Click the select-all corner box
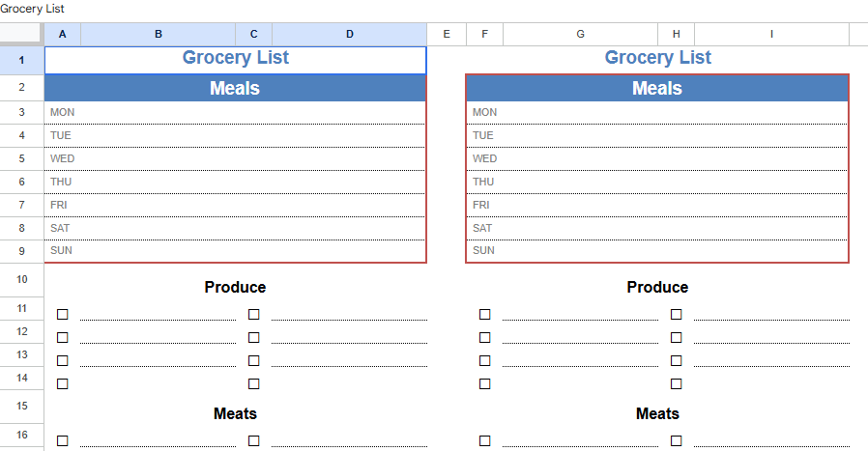Screen dimensions: 868x451 (x=21, y=34)
